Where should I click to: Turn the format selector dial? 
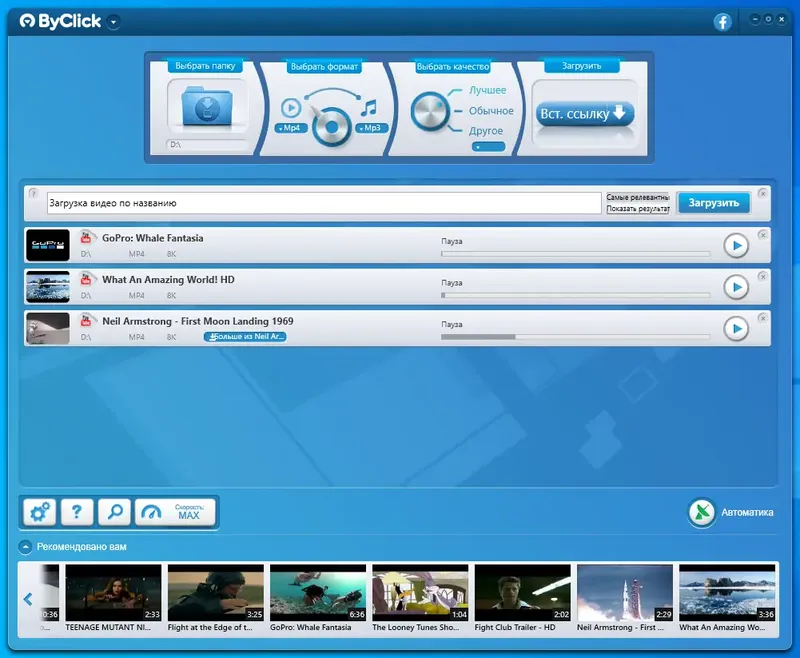(332, 126)
